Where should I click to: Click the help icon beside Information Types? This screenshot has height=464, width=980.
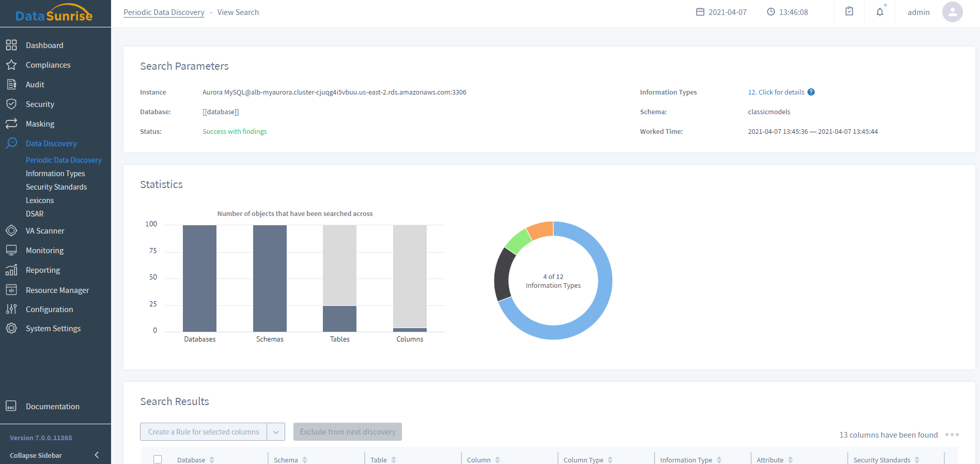click(811, 92)
